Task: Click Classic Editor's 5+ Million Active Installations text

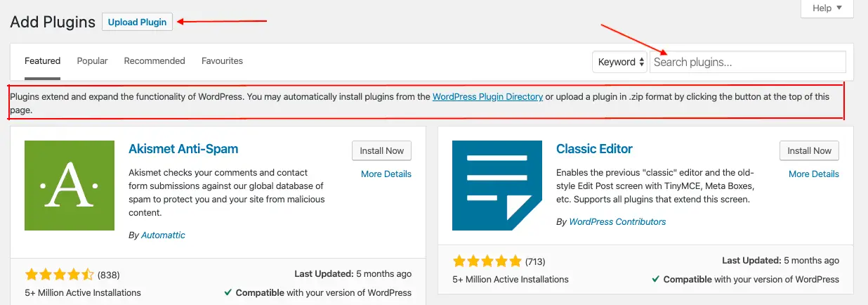Action: [x=511, y=279]
